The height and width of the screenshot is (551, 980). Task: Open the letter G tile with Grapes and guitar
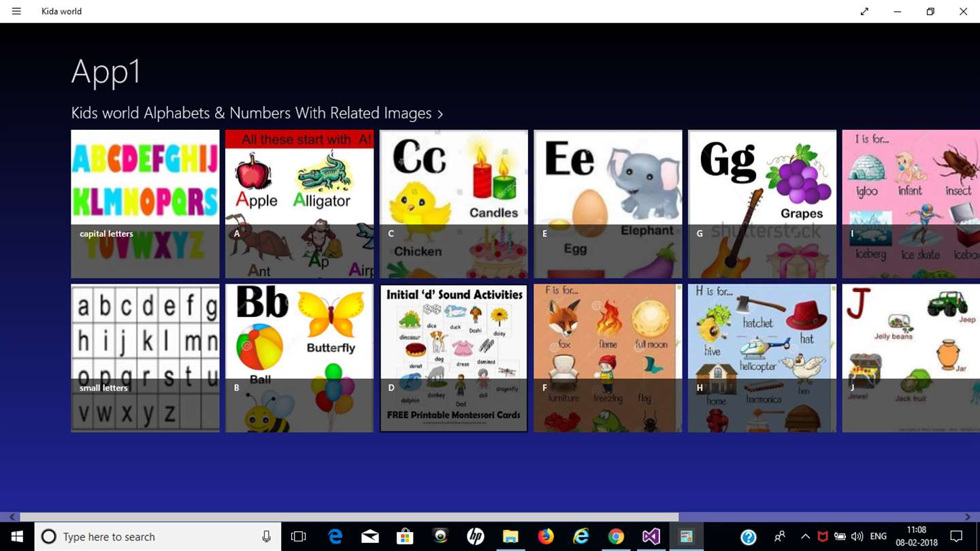pos(762,204)
